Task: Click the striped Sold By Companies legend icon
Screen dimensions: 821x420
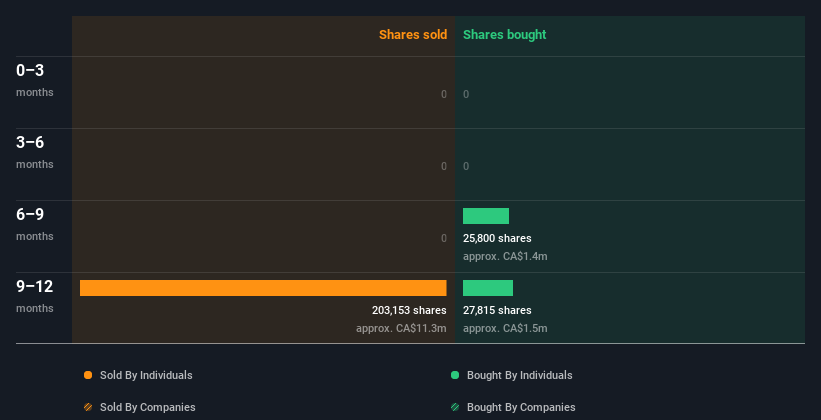Action: [x=88, y=407]
